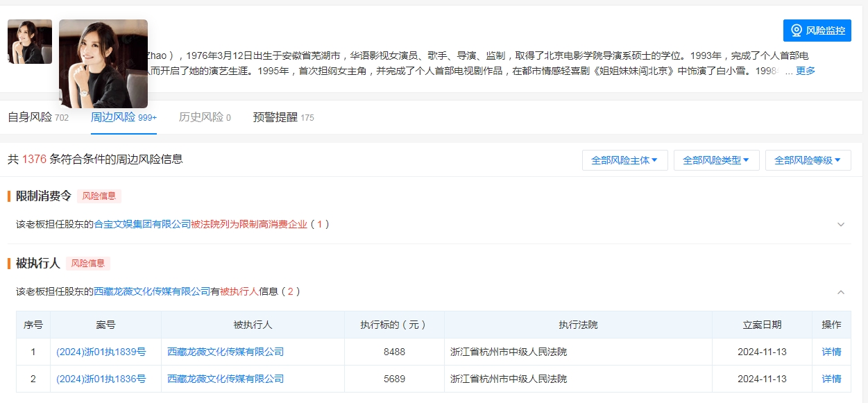This screenshot has height=403, width=868.
Task: Click 浙江省杭州市中级人民法院 in the 8488 row
Action: coord(509,352)
